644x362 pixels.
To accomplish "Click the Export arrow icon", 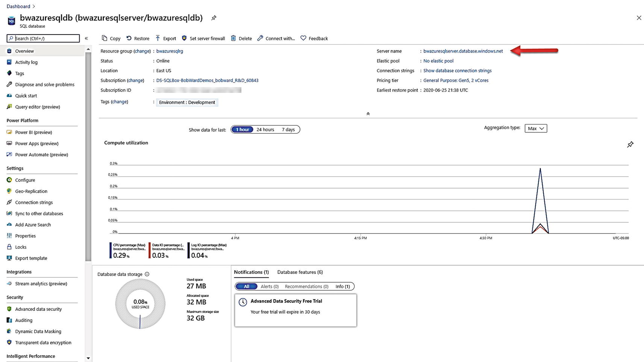I will coord(158,38).
